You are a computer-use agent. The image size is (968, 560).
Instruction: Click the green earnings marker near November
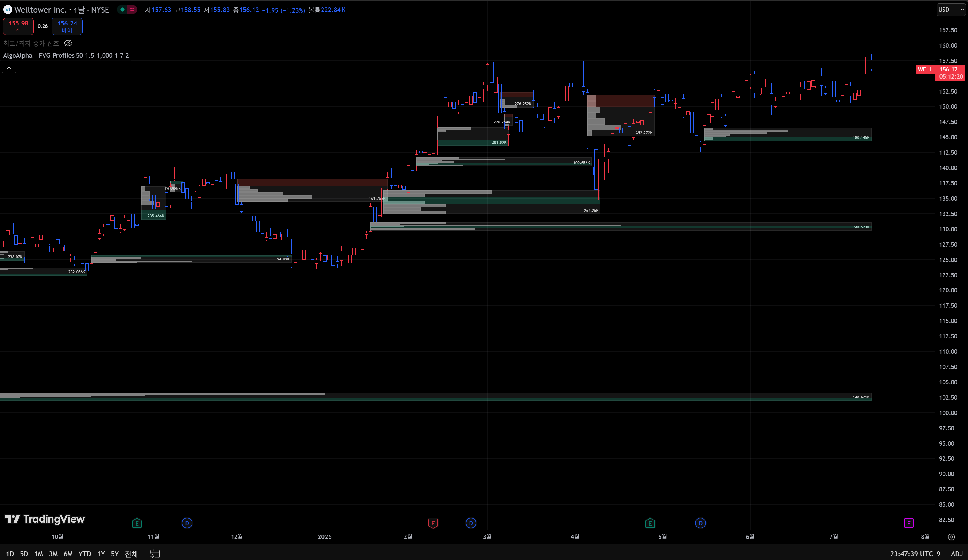pyautogui.click(x=137, y=523)
